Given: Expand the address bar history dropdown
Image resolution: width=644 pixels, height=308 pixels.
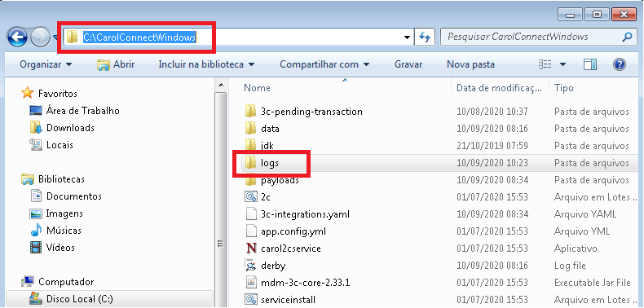Looking at the screenshot, I should tap(407, 37).
